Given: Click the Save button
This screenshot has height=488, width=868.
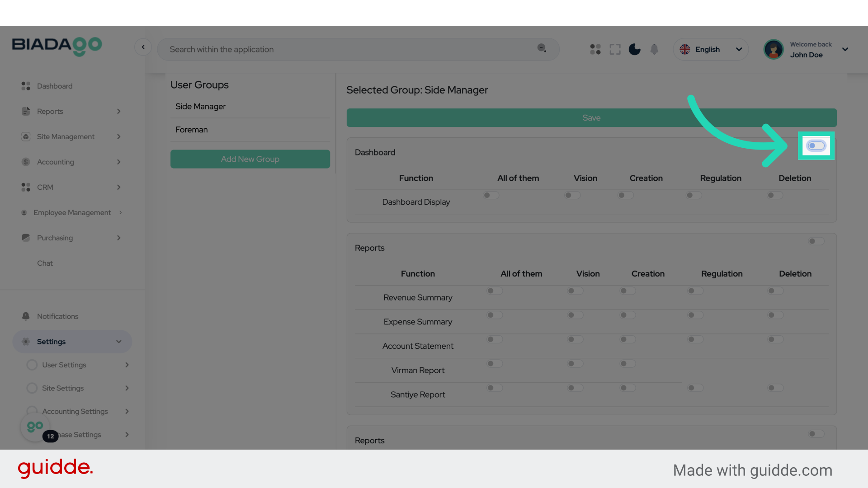Looking at the screenshot, I should [x=591, y=117].
